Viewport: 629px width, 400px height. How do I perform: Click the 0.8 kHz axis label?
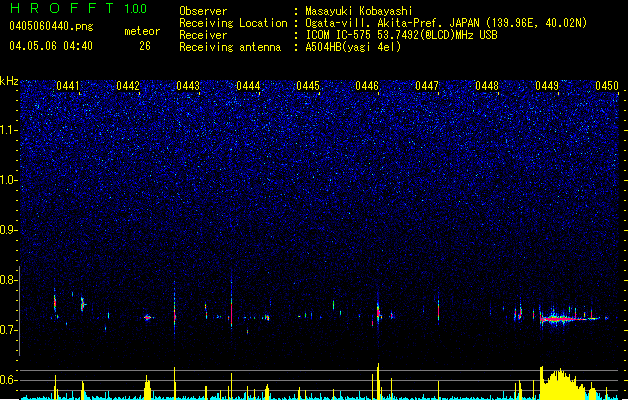[x=9, y=280]
